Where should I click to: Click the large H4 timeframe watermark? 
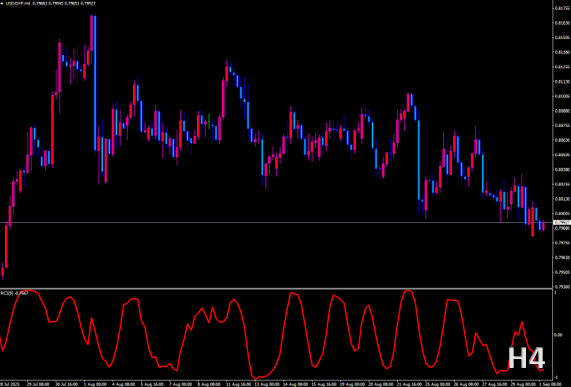(x=526, y=358)
